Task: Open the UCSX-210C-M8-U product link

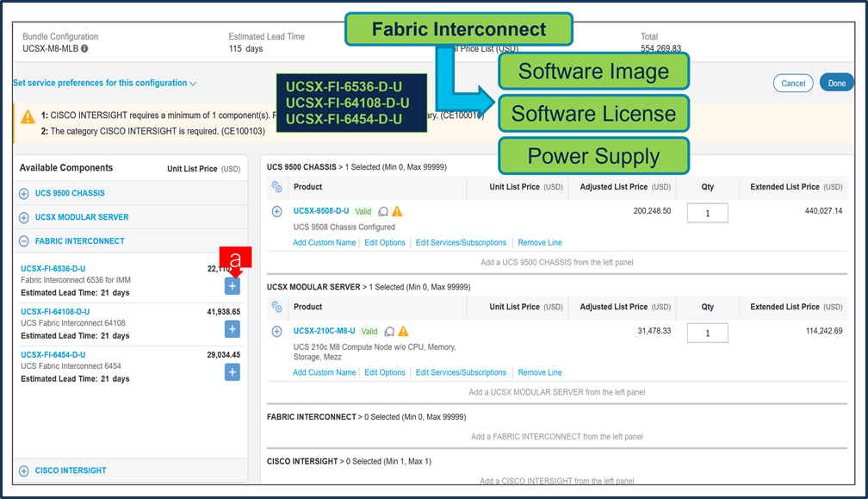Action: [325, 331]
